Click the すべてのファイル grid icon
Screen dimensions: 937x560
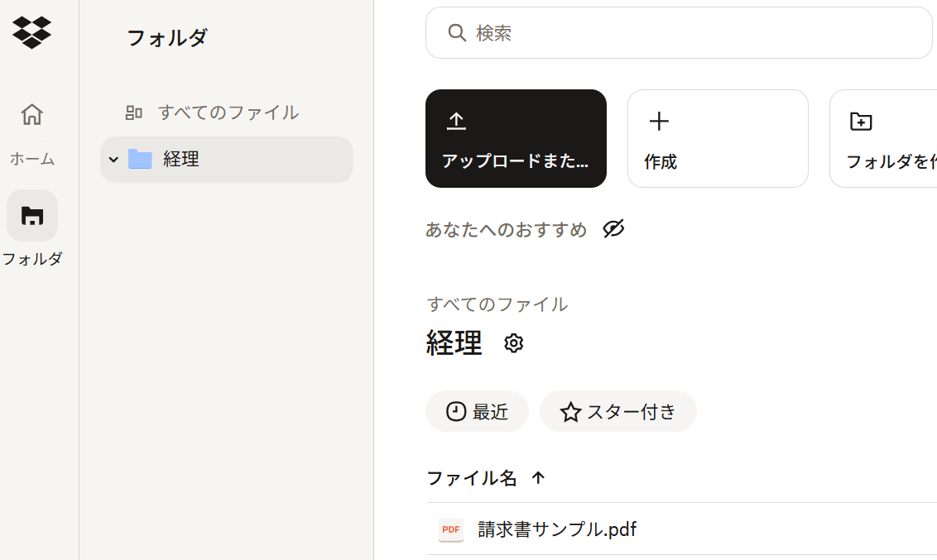(x=133, y=112)
